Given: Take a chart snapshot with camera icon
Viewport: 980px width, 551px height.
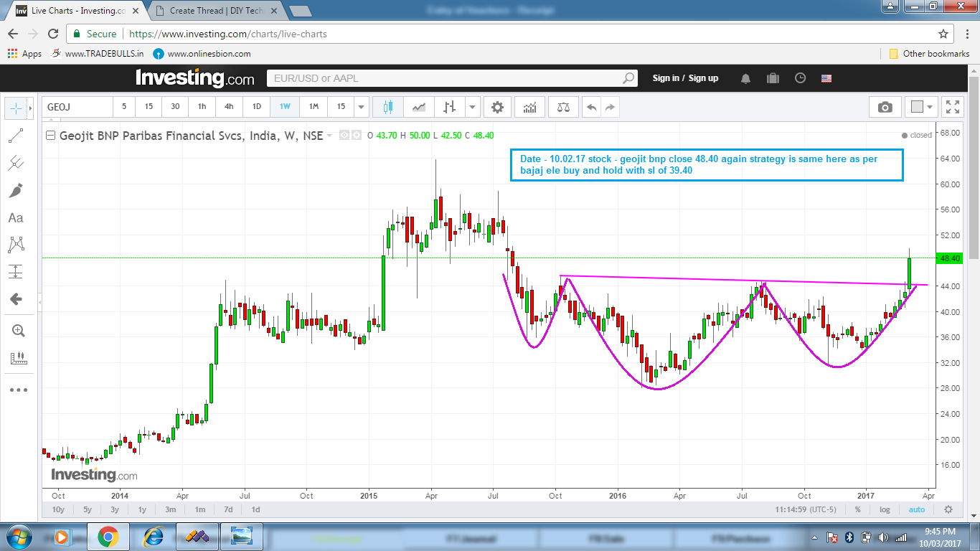Looking at the screenshot, I should pos(885,107).
